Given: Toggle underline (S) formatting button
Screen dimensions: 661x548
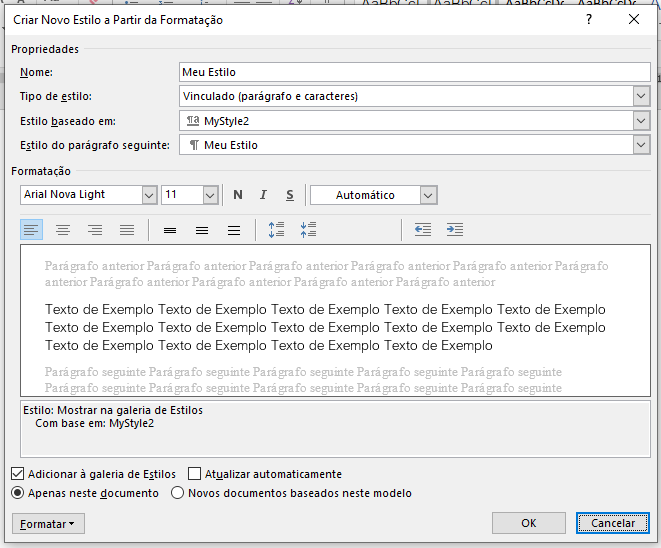Looking at the screenshot, I should [x=290, y=195].
